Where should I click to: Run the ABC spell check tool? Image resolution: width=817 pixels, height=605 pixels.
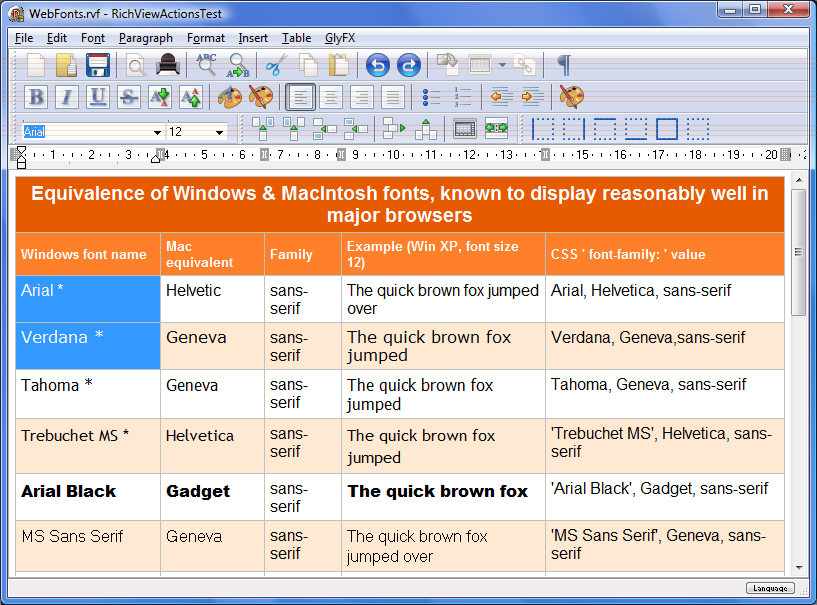tap(206, 65)
